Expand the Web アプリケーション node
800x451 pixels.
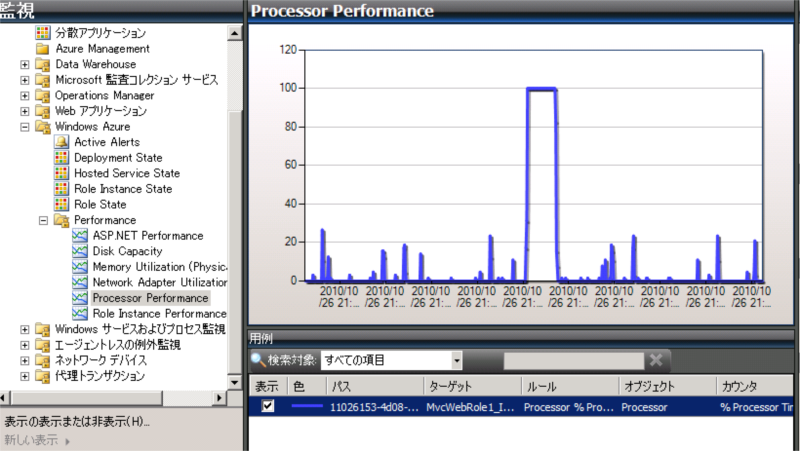click(x=24, y=111)
